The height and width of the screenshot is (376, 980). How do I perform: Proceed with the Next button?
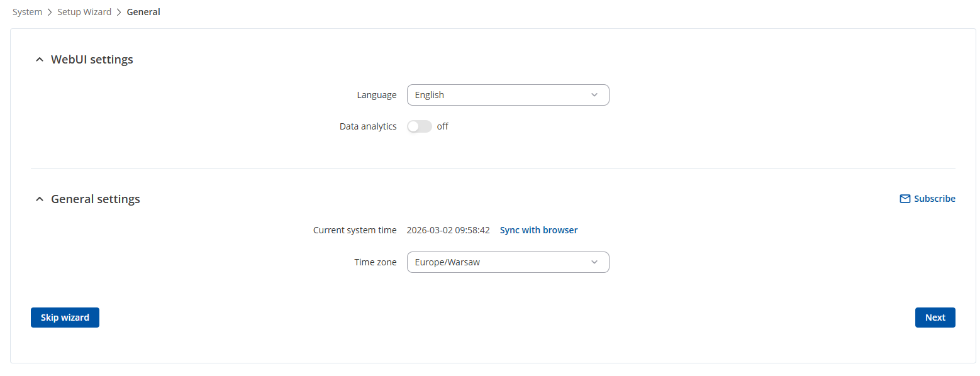coord(935,318)
